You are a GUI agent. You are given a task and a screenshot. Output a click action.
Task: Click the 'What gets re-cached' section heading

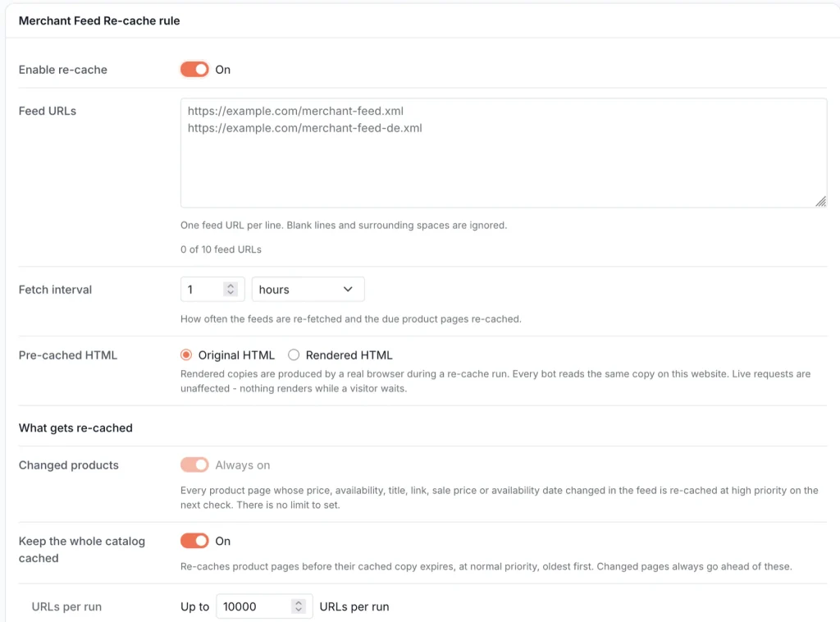coord(75,428)
